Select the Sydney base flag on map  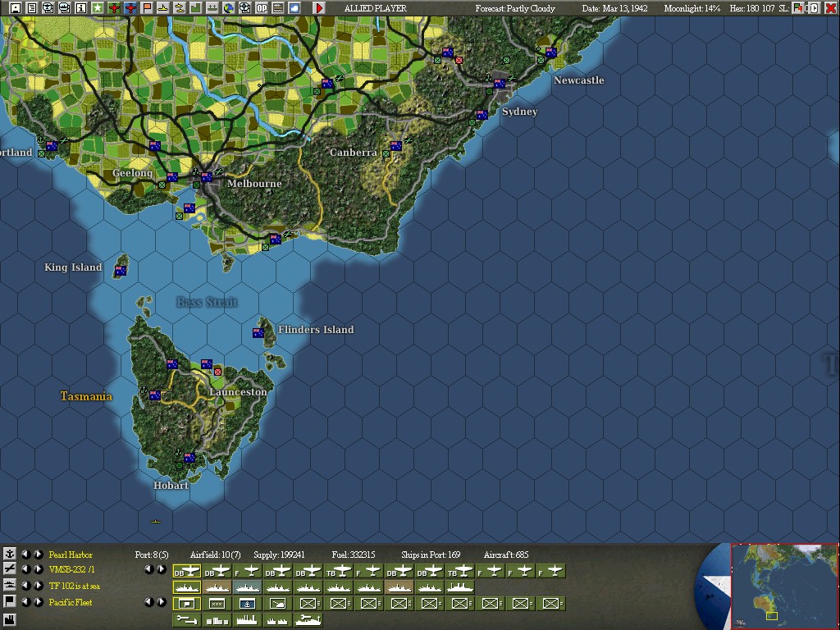pyautogui.click(x=500, y=84)
